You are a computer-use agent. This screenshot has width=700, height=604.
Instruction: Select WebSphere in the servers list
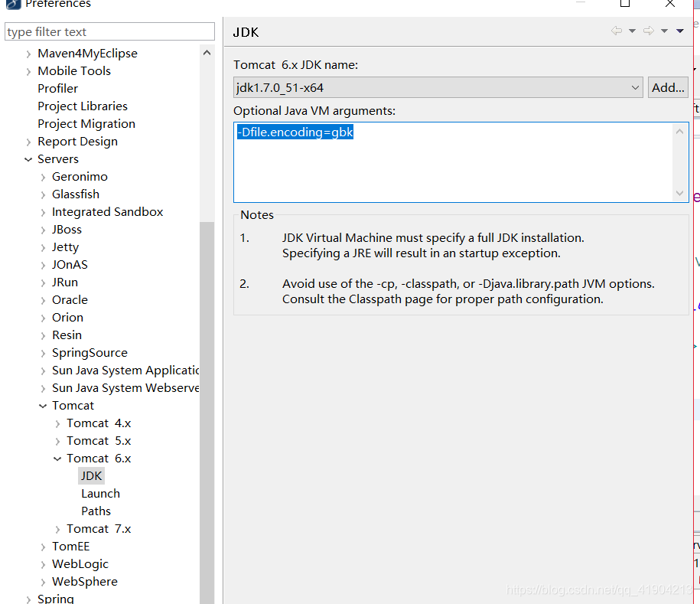point(85,582)
